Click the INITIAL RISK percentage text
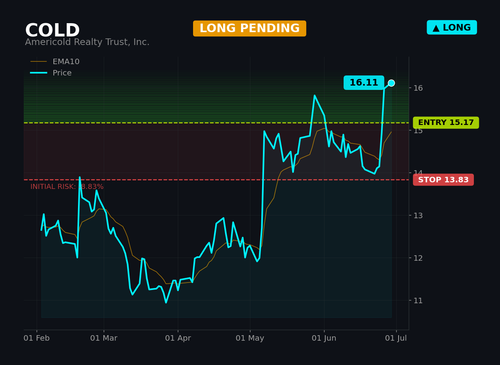500x365 pixels. tap(67, 187)
